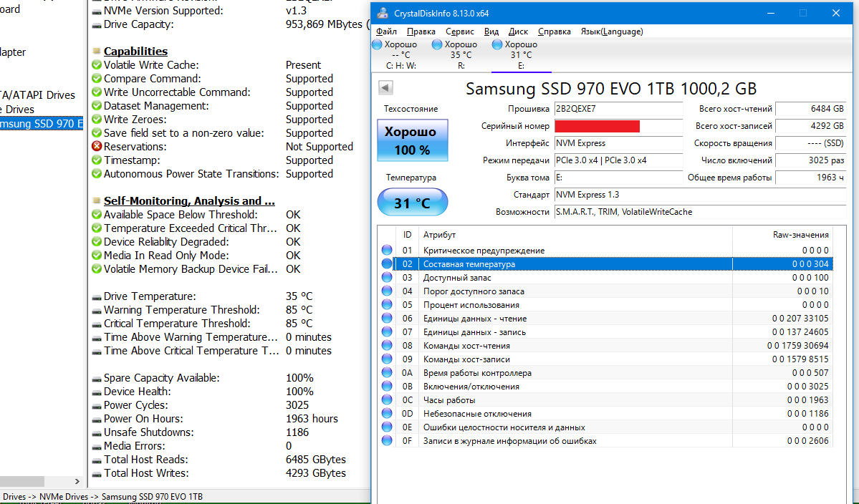
Task: Click the Стандарт field NVM Express 1.3
Action: tap(699, 195)
